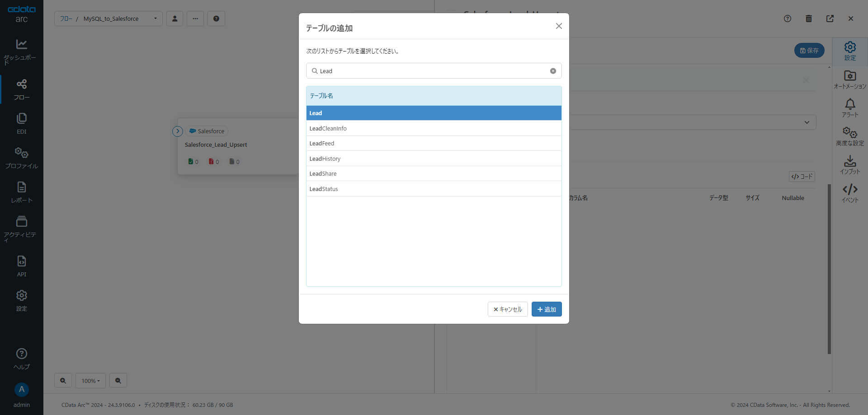Select the LeadHistory table row

[x=434, y=159]
